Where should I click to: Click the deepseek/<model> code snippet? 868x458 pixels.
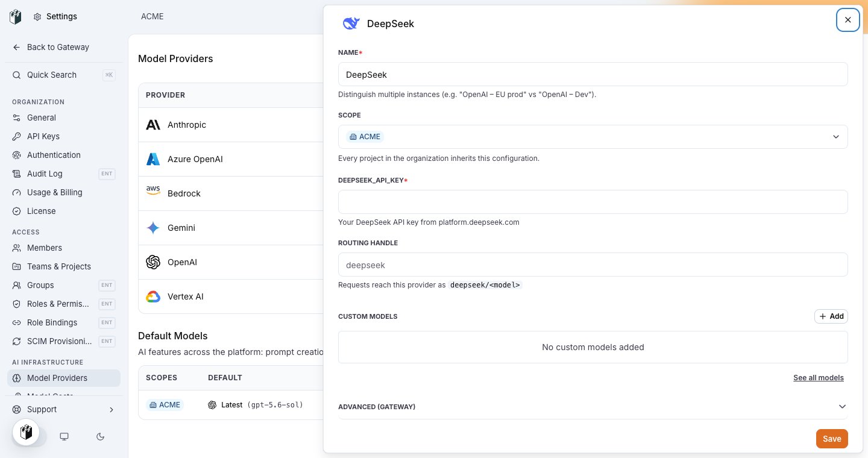click(485, 285)
